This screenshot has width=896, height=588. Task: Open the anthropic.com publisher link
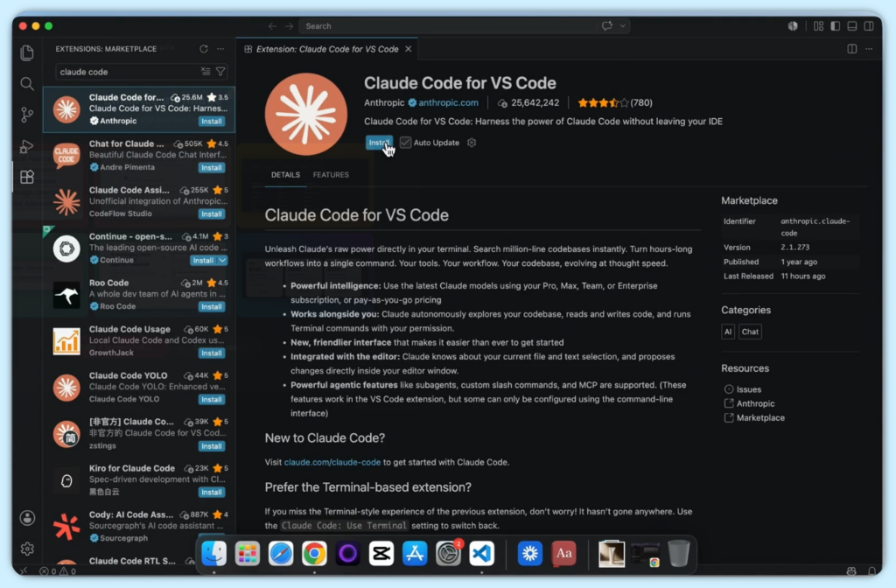tap(448, 103)
